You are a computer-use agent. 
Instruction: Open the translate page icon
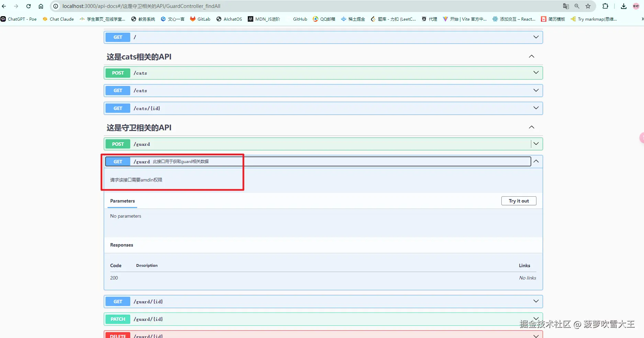pos(566,6)
